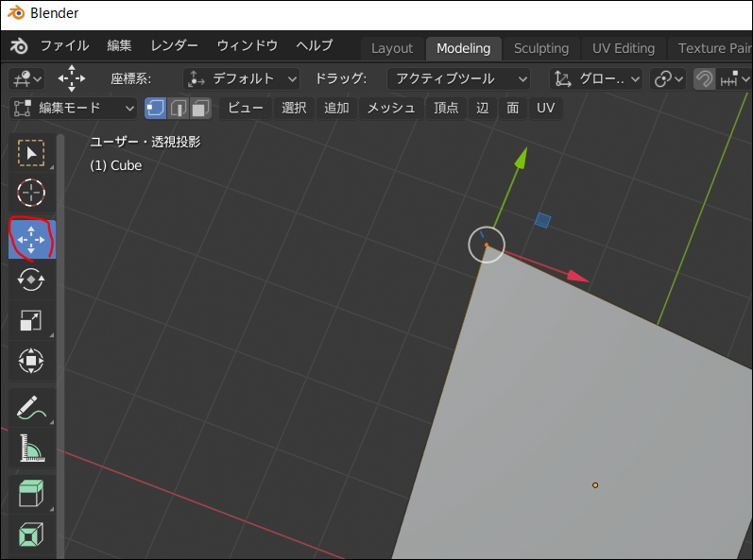Open the 頂点 viewport menu

click(446, 108)
